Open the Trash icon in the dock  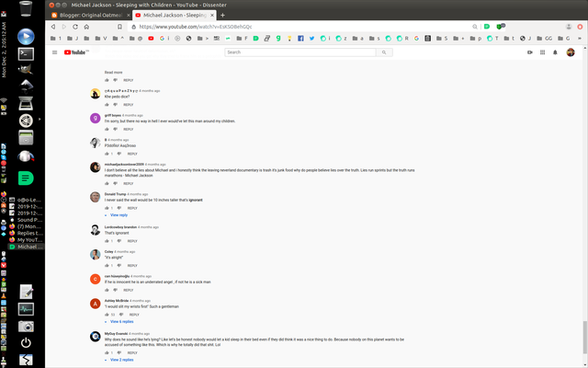[x=26, y=8]
